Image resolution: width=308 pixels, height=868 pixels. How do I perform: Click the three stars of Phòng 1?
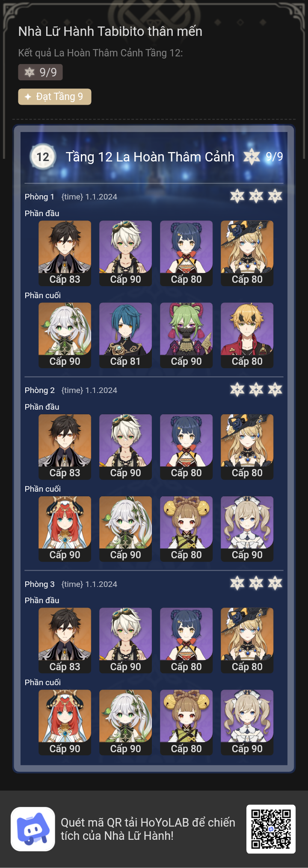tap(256, 196)
